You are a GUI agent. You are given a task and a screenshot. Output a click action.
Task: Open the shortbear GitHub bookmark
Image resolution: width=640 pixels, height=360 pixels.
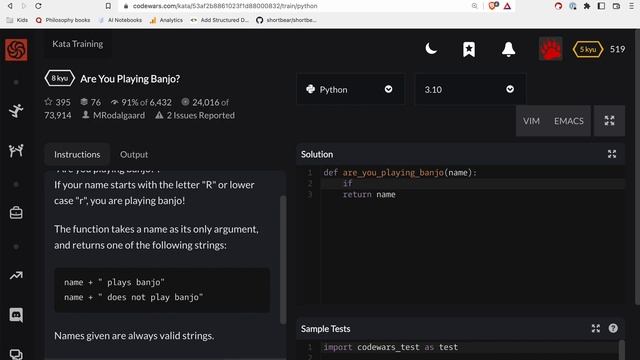(x=286, y=20)
